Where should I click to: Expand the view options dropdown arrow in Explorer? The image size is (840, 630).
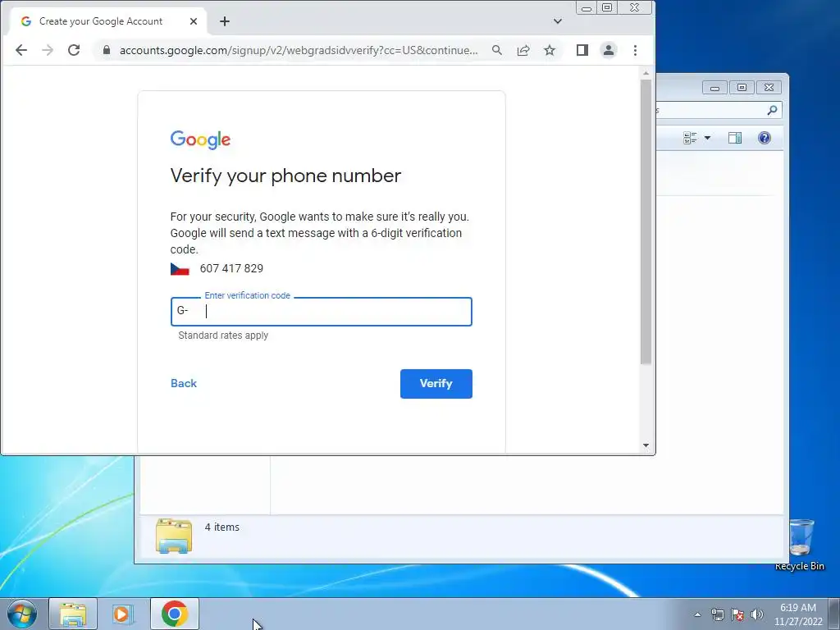tap(707, 138)
